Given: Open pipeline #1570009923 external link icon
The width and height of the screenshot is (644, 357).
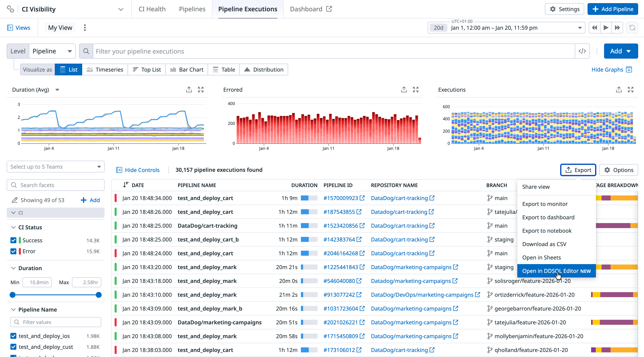Looking at the screenshot, I should [x=362, y=198].
